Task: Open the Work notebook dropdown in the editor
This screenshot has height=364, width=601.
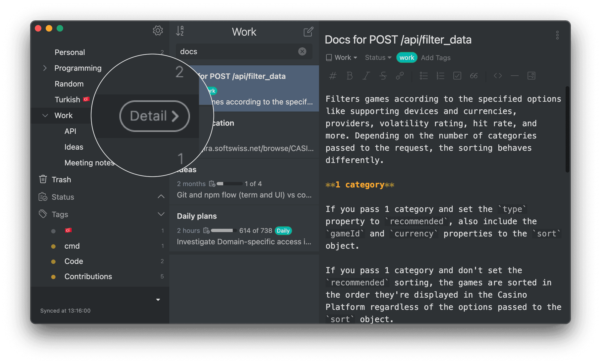Action: [342, 58]
